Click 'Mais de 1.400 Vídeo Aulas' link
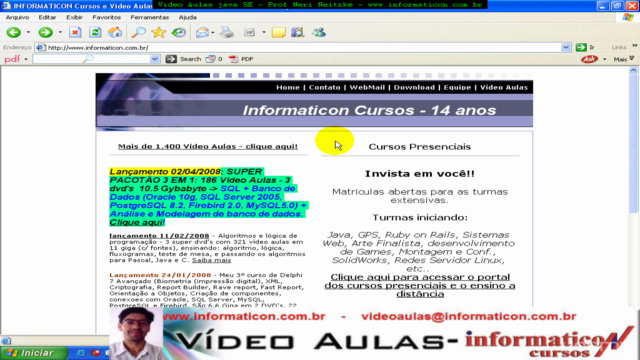Screen dimensions: 640x360 208,146
